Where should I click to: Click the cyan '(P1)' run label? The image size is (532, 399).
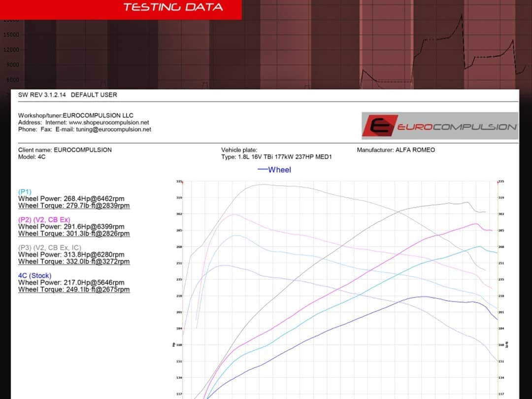pyautogui.click(x=25, y=192)
